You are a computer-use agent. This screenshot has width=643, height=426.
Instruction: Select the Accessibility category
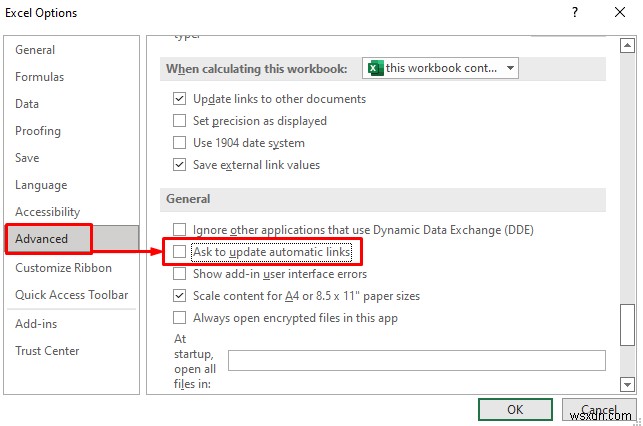click(x=48, y=212)
